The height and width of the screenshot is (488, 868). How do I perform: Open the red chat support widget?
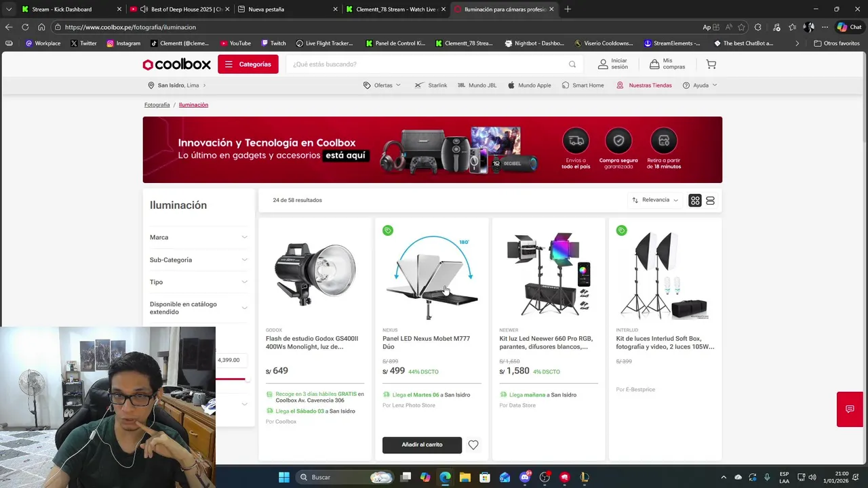pyautogui.click(x=850, y=409)
